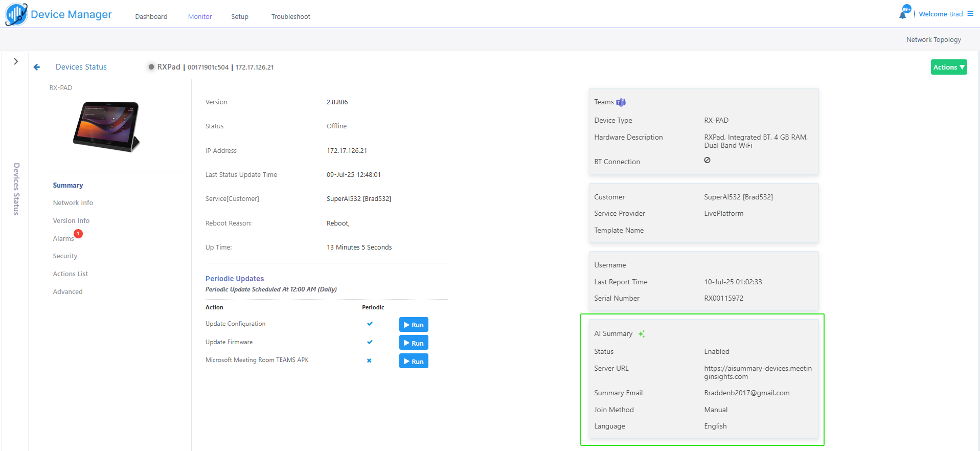Click the AI Summary sparkle icon

point(642,334)
